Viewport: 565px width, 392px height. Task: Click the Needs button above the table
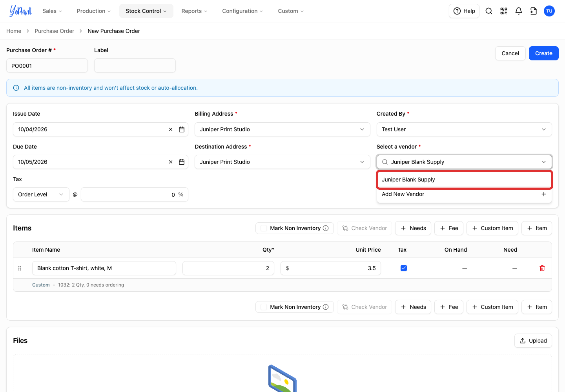[413, 228]
